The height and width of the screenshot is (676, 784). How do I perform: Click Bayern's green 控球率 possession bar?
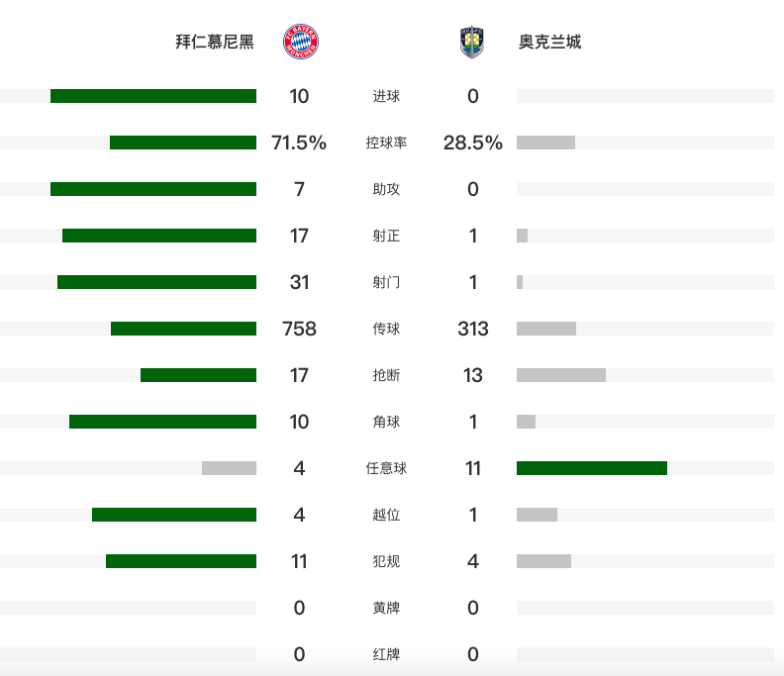(x=183, y=143)
